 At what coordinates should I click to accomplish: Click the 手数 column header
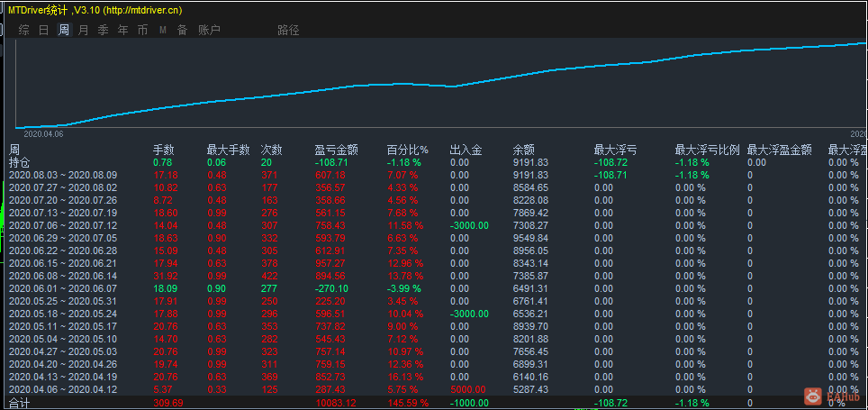[x=163, y=150]
